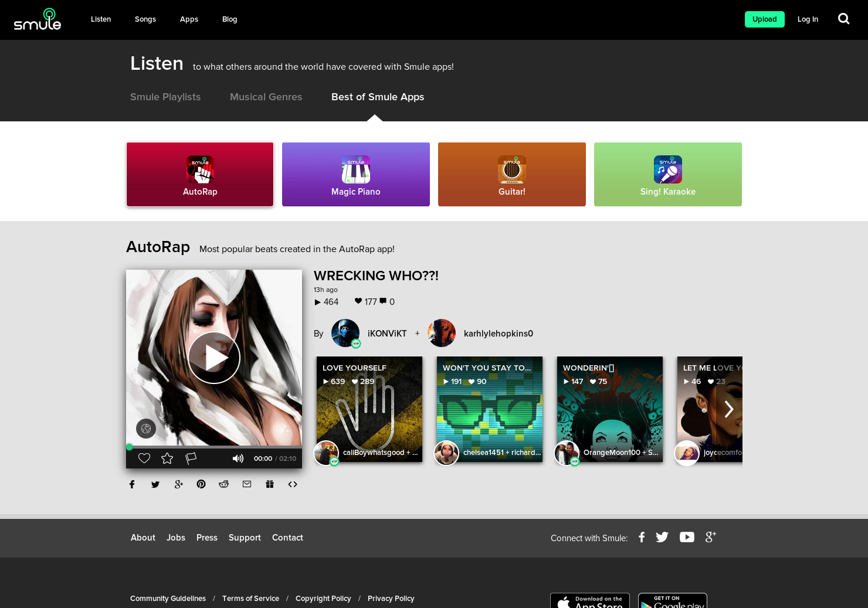Screen dimensions: 868x608
Task: Open chelsea1451 avatar on song card
Action: tap(446, 453)
